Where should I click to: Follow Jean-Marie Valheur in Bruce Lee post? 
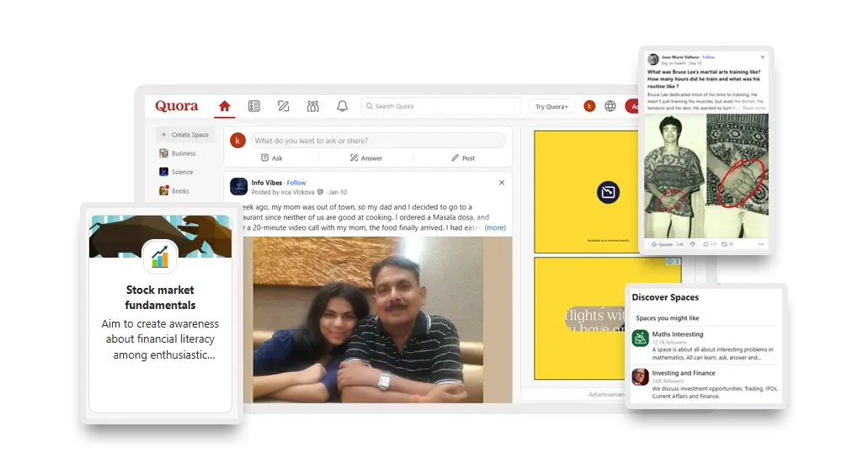pos(709,57)
